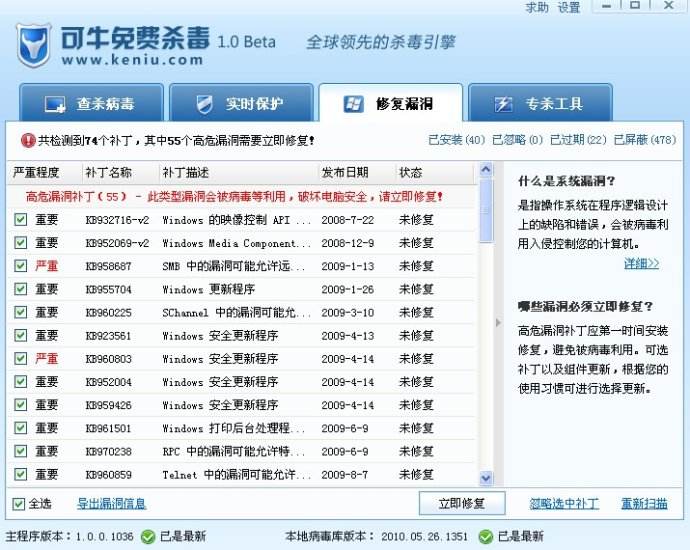The image size is (690, 550).
Task: Click the Keniu shield logo
Action: (x=34, y=45)
